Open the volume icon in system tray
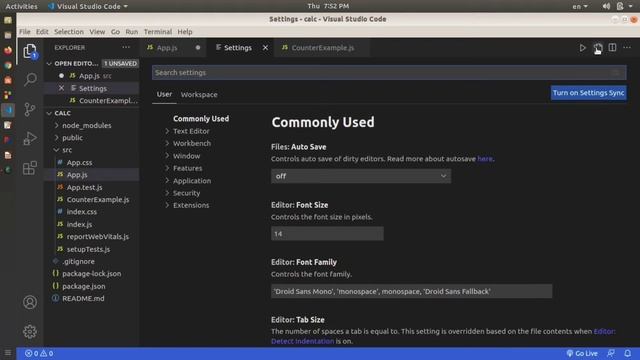Viewport: 640px width, 360px height. [x=606, y=6]
